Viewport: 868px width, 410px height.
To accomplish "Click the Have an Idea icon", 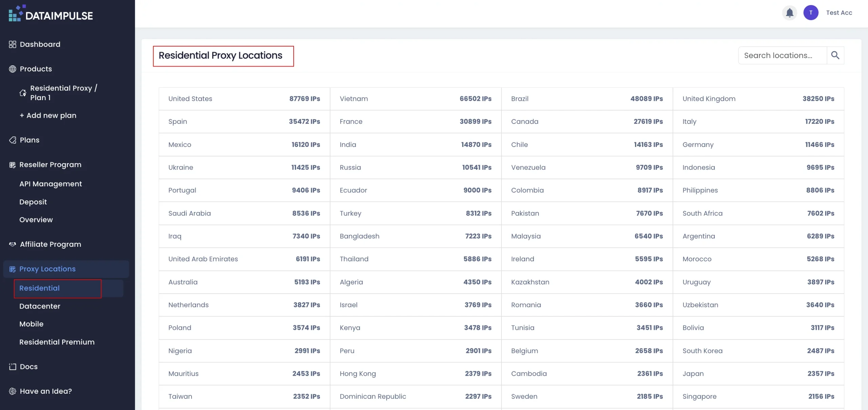I will point(13,391).
